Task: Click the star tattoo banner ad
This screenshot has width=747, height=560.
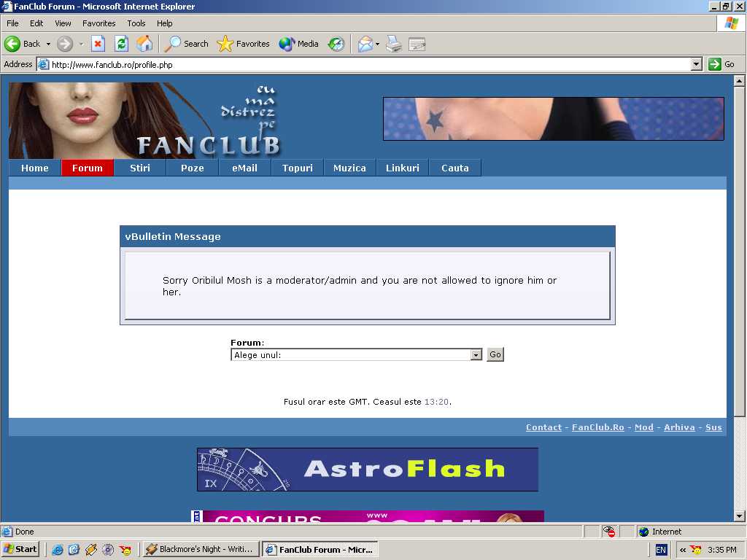Action: click(x=554, y=119)
